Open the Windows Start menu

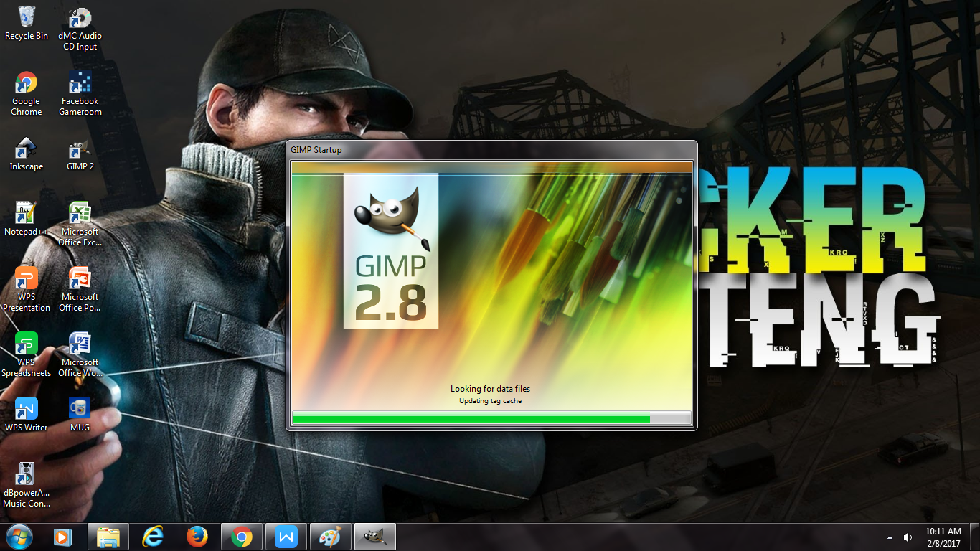pos(19,537)
